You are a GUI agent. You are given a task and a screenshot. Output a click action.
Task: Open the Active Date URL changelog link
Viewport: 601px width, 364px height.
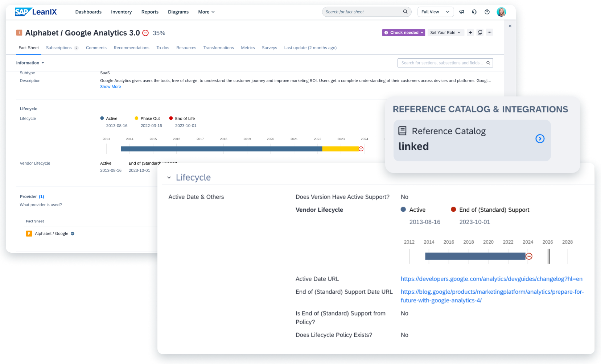tap(491, 279)
